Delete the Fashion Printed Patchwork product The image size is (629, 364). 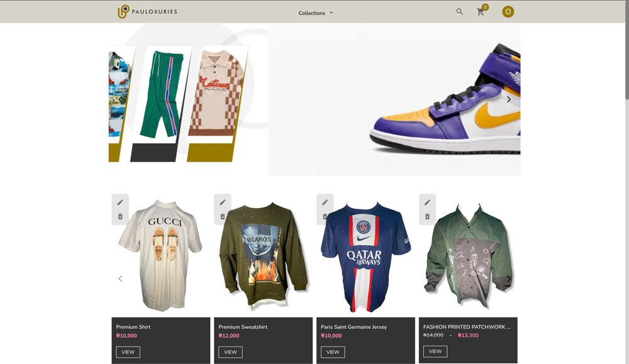(x=427, y=217)
